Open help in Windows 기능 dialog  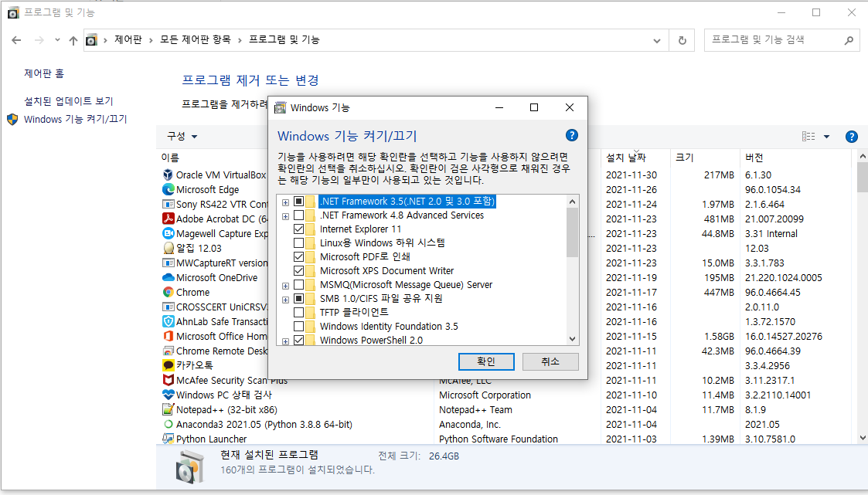click(x=571, y=135)
